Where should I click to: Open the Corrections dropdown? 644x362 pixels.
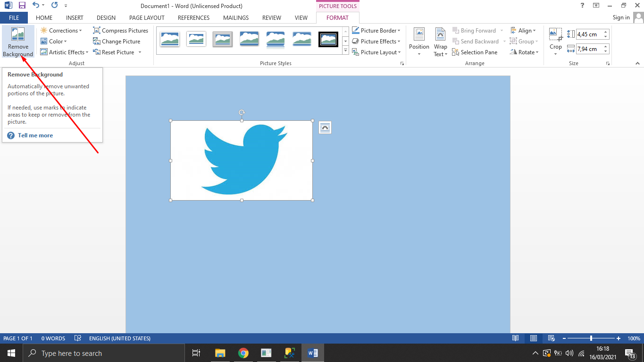[x=61, y=31]
